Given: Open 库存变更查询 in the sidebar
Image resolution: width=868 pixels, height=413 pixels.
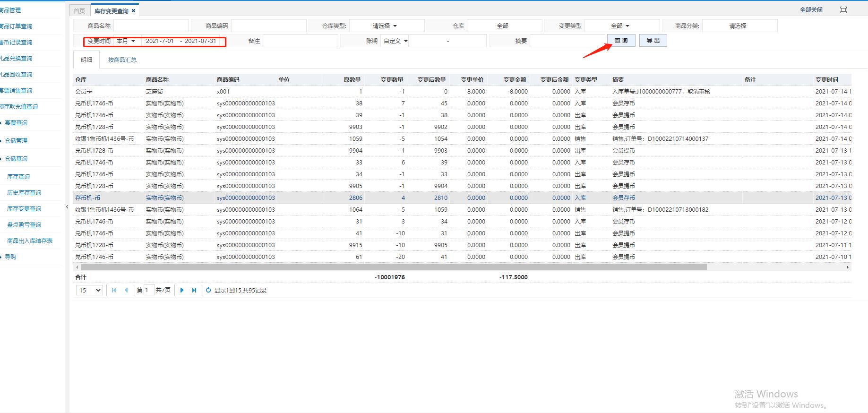Looking at the screenshot, I should (24, 209).
